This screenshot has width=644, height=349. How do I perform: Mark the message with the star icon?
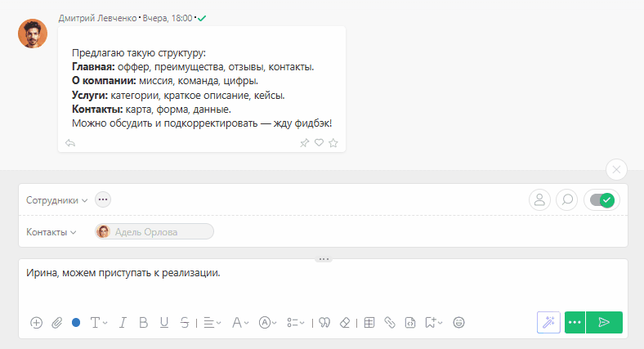[x=333, y=143]
